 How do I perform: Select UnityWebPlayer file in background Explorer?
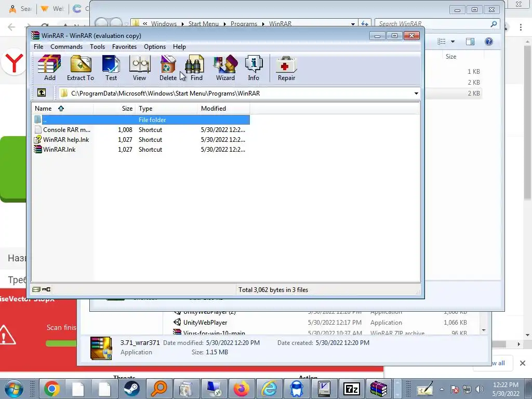205,322
